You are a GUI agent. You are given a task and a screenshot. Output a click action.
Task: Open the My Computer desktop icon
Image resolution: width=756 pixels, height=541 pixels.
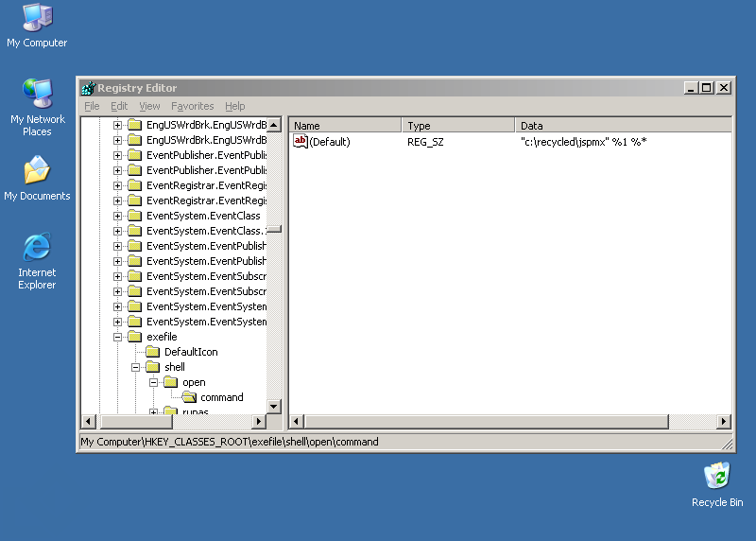37,18
